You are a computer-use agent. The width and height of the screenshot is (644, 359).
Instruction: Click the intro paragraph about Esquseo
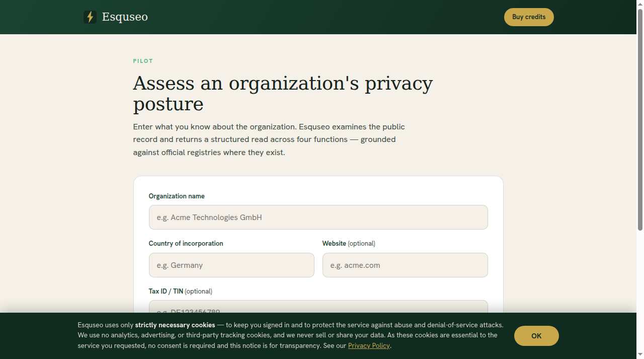269,139
